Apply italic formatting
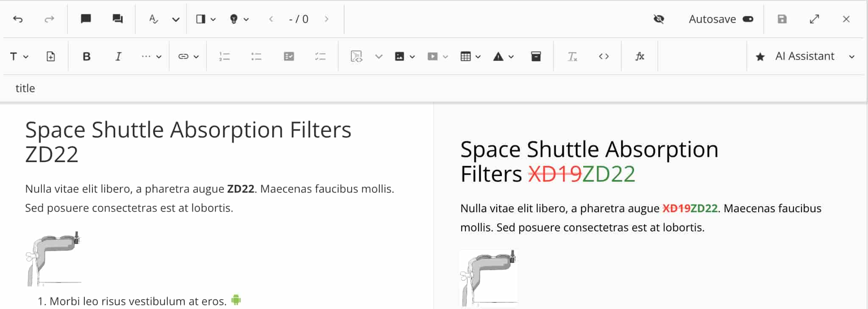868x309 pixels. click(118, 56)
